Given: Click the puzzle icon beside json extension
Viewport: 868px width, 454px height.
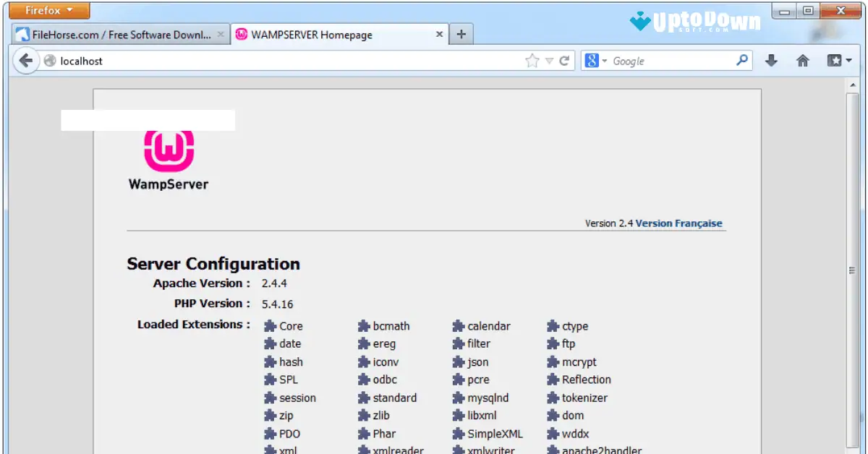Looking at the screenshot, I should pyautogui.click(x=460, y=361).
